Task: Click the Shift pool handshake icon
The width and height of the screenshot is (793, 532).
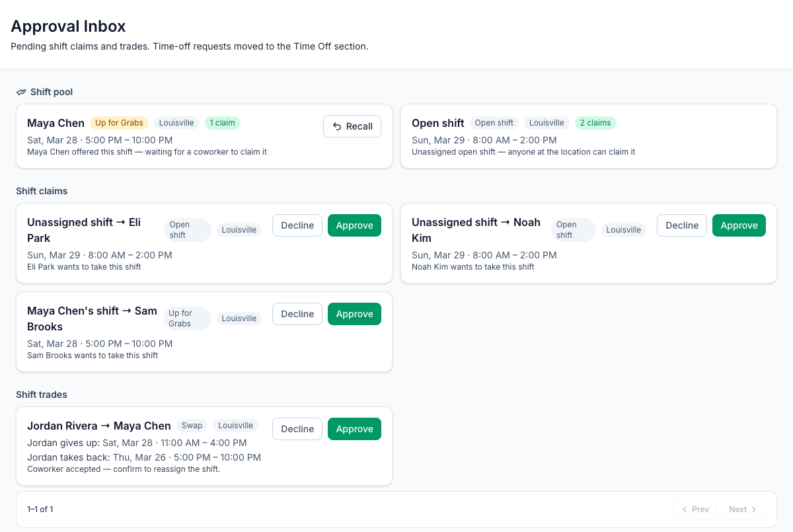Action: pos(21,92)
